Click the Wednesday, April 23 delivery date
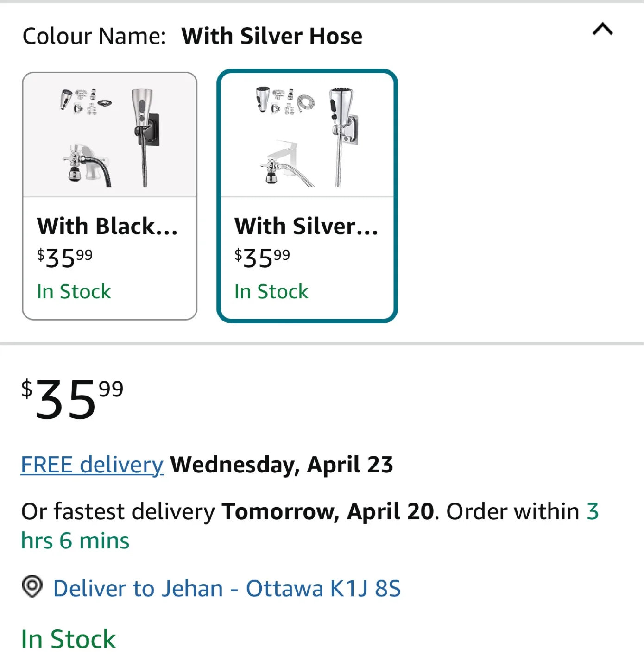644x667 pixels. click(282, 465)
